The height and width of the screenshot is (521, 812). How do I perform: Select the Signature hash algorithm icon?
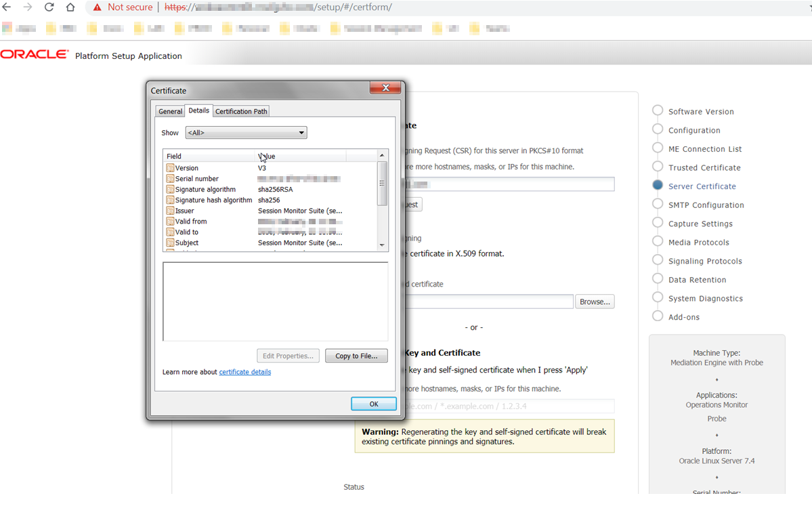pyautogui.click(x=170, y=200)
